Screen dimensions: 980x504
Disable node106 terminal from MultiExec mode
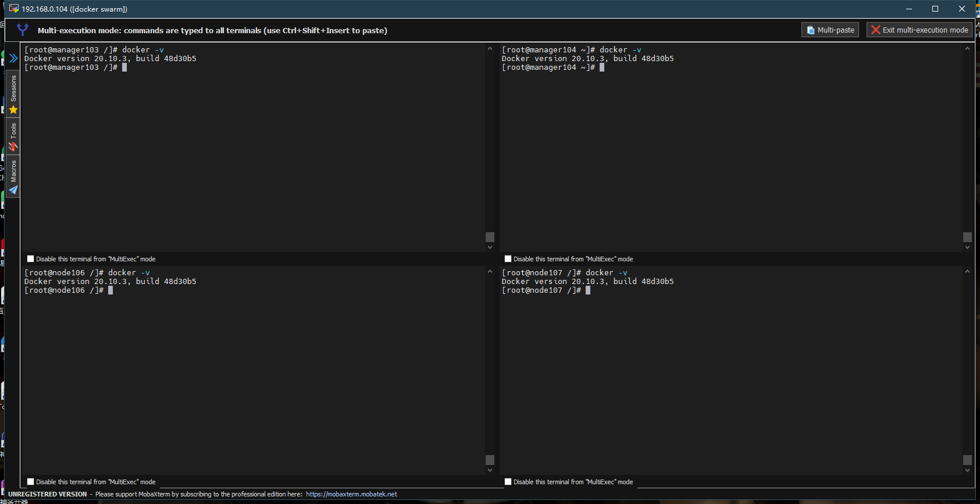point(31,482)
